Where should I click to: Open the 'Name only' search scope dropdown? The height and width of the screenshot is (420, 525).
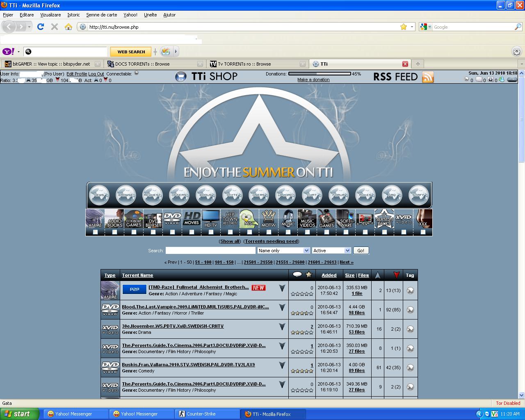tap(283, 251)
